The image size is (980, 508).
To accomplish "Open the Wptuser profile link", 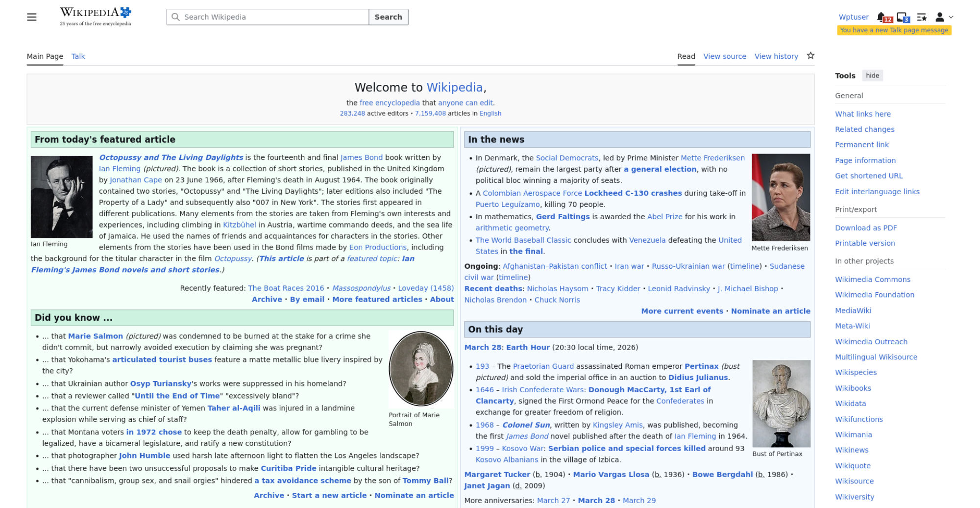I will pos(854,17).
